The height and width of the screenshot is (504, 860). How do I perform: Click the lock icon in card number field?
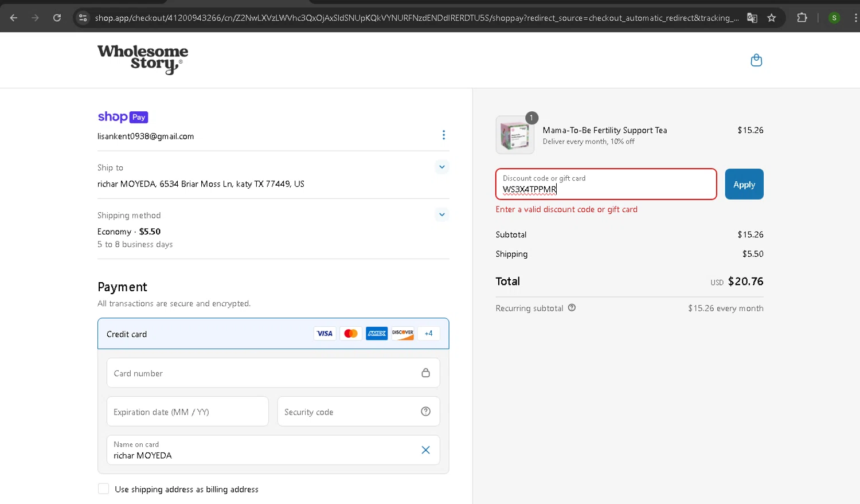425,373
